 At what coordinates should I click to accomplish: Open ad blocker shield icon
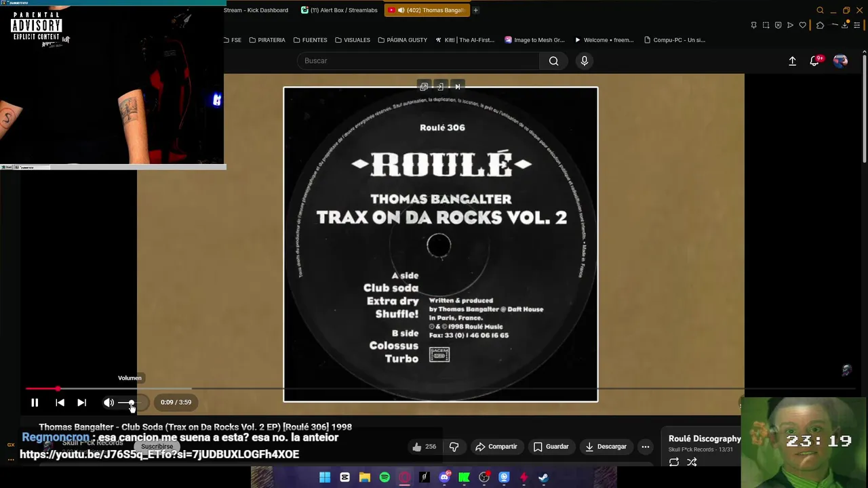click(778, 25)
